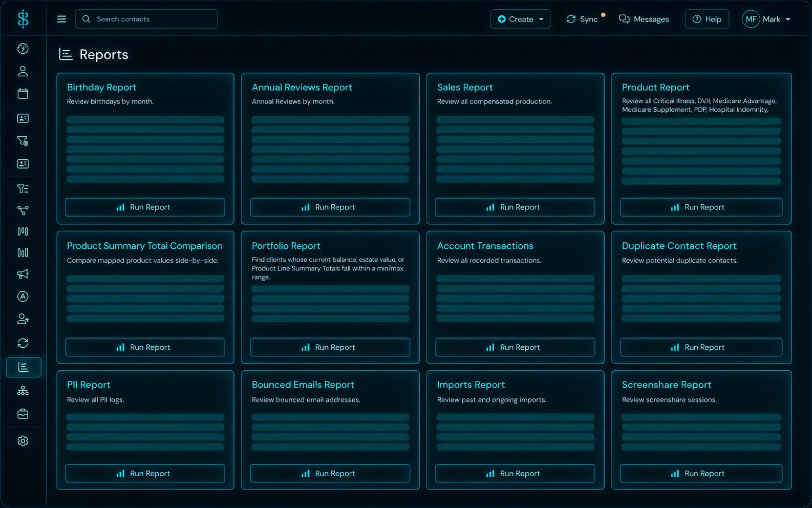Open the megaphone campaigns icon
This screenshot has width=812, height=508.
pyautogui.click(x=23, y=274)
